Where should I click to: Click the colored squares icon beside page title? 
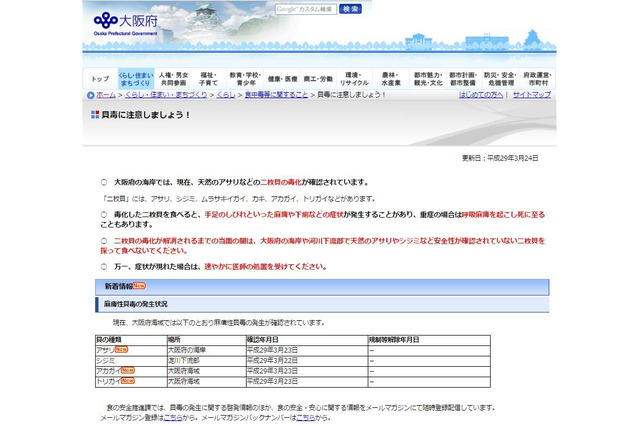click(x=95, y=115)
